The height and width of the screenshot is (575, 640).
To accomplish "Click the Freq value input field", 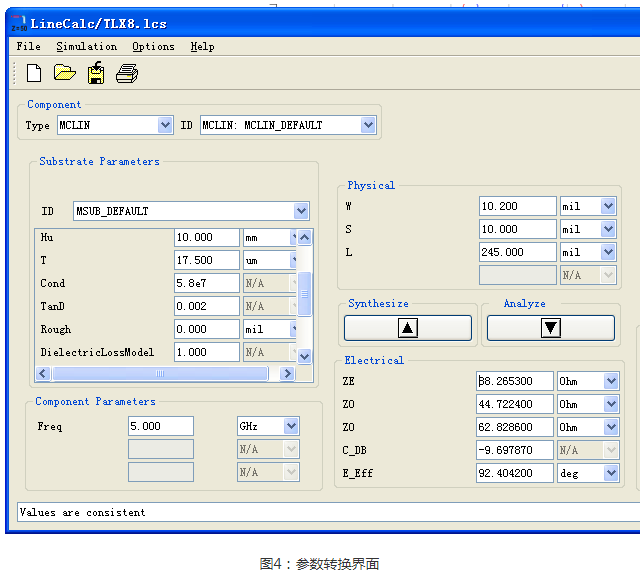I will click(x=160, y=426).
